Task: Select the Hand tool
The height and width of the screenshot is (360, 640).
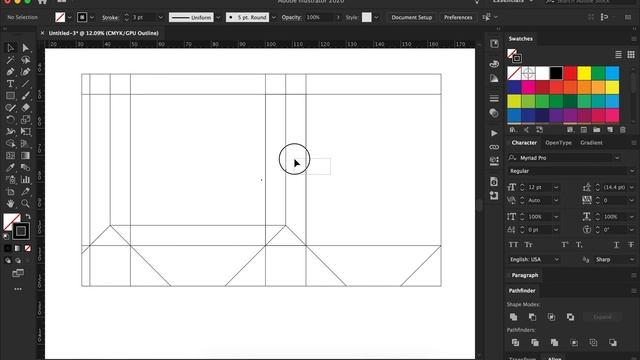Action: (x=11, y=203)
